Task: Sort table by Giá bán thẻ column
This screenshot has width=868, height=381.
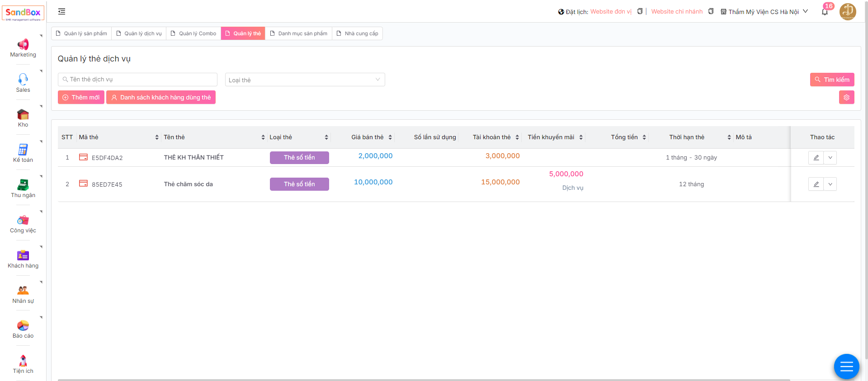Action: [390, 137]
